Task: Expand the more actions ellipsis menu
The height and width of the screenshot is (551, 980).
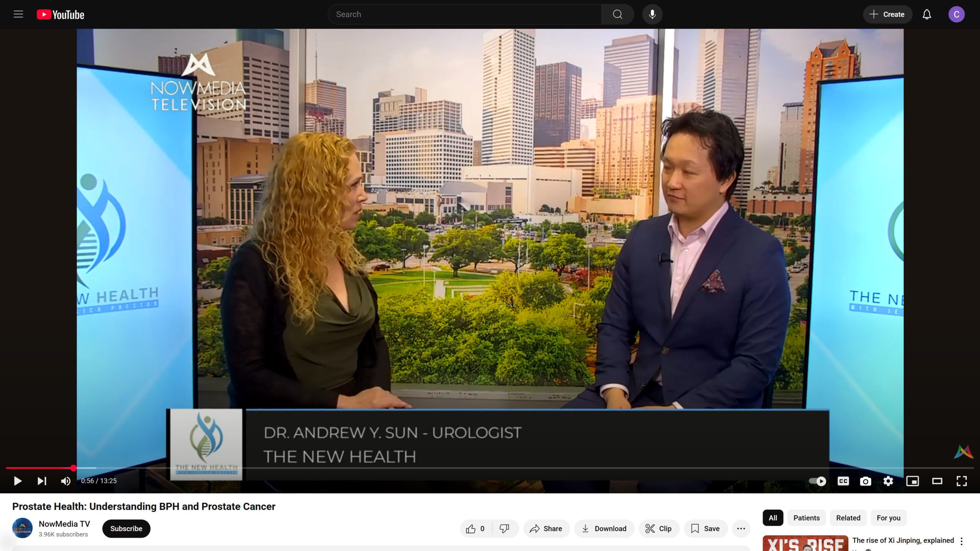Action: pos(741,528)
